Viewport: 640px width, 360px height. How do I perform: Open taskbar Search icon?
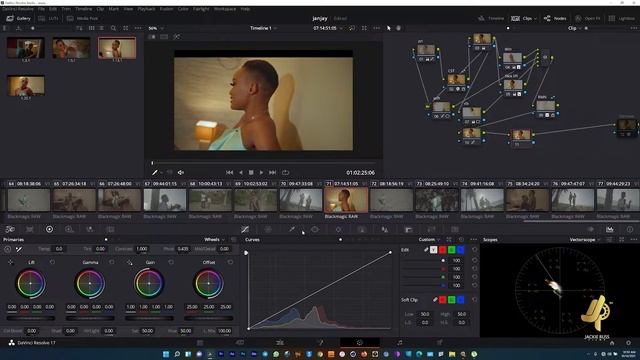pos(177,354)
